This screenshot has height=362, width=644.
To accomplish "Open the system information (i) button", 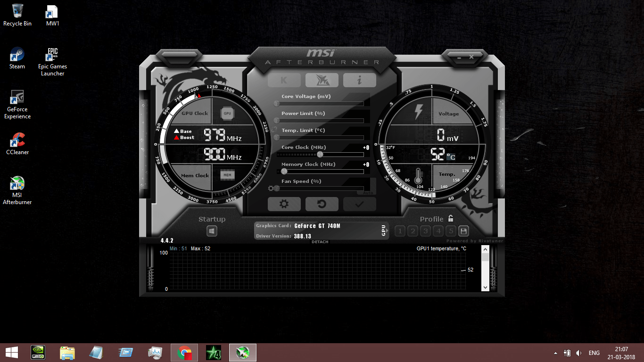I will pos(359,81).
